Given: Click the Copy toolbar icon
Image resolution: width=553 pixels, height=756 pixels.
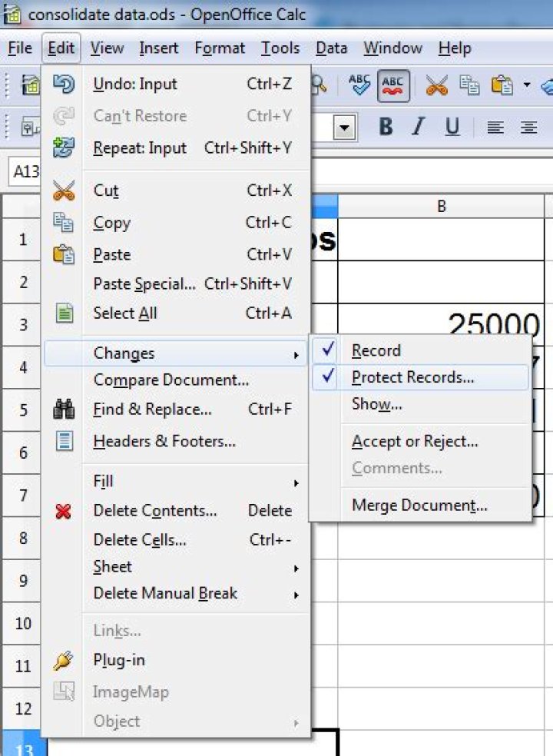Looking at the screenshot, I should click(469, 85).
